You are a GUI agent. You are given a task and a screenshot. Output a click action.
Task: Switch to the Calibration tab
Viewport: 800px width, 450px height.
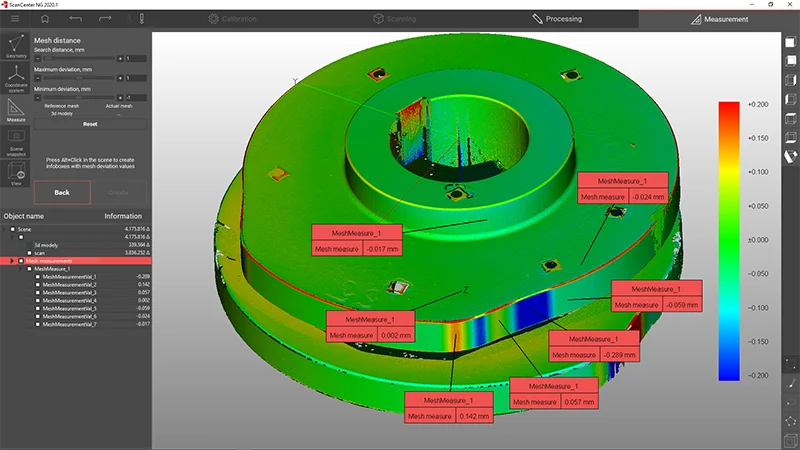(232, 19)
